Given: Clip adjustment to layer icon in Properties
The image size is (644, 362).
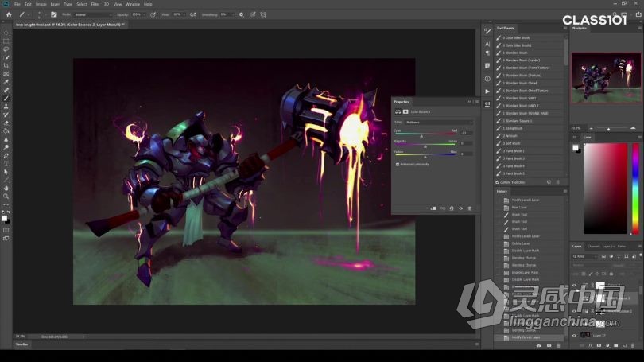Looking at the screenshot, I should (433, 208).
